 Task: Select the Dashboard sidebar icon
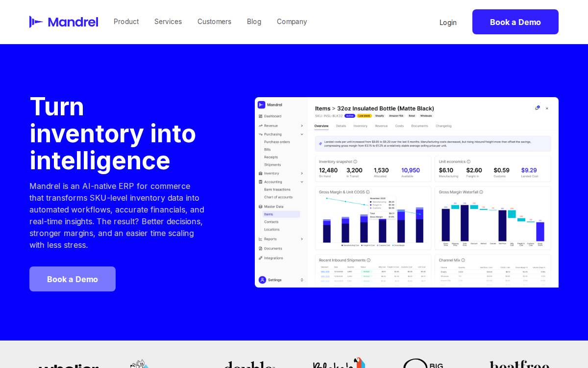(261, 116)
